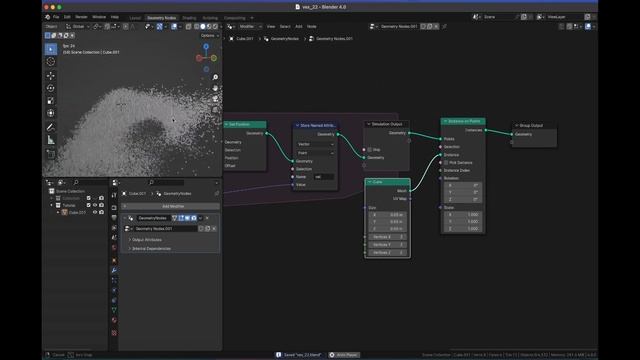The image size is (640, 360).
Task: Open the Particles properties tab
Action: (x=114, y=280)
